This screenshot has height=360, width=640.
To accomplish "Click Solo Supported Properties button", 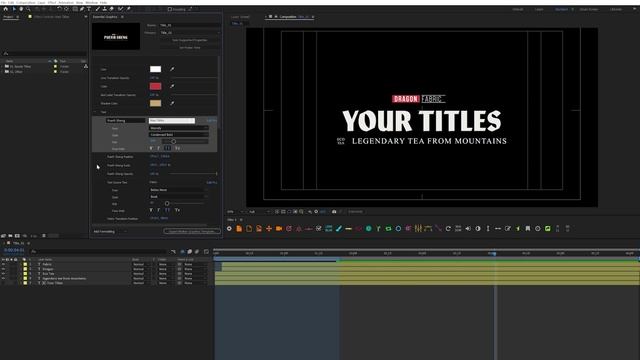I will tap(190, 40).
